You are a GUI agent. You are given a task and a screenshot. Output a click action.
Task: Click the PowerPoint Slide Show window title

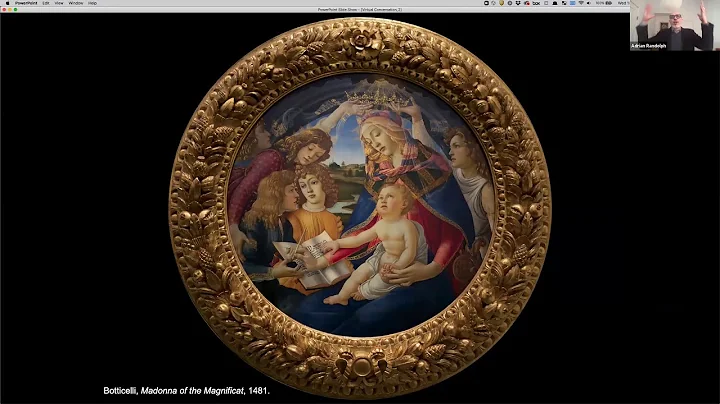click(360, 9)
